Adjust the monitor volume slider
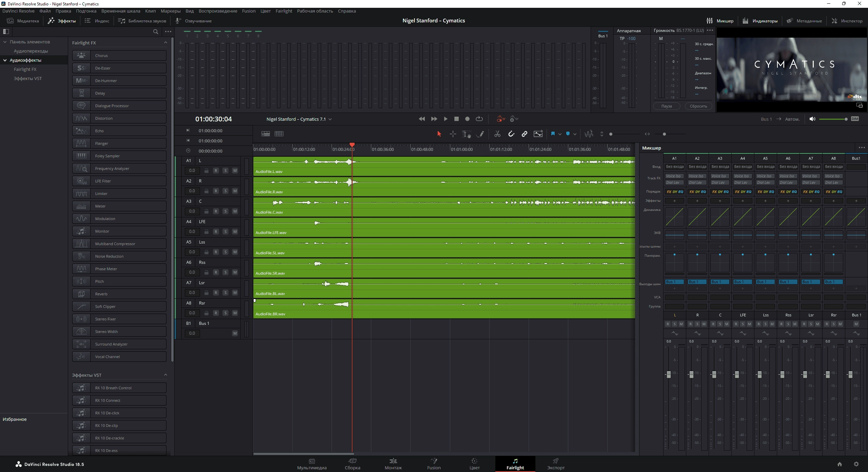 click(833, 119)
